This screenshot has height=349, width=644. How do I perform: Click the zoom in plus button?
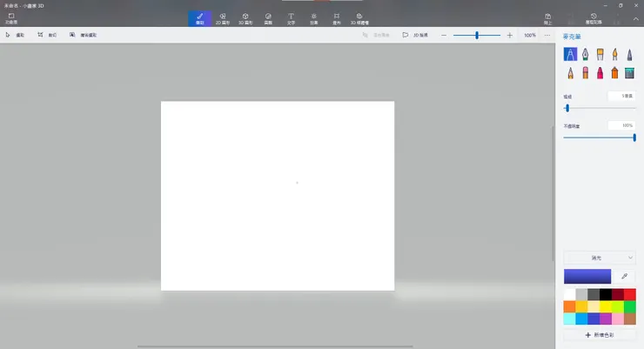(x=510, y=36)
